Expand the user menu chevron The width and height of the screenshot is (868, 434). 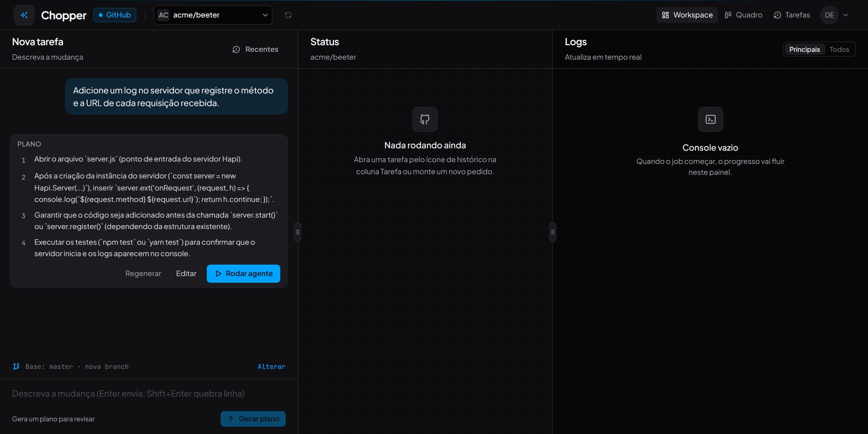coord(845,15)
